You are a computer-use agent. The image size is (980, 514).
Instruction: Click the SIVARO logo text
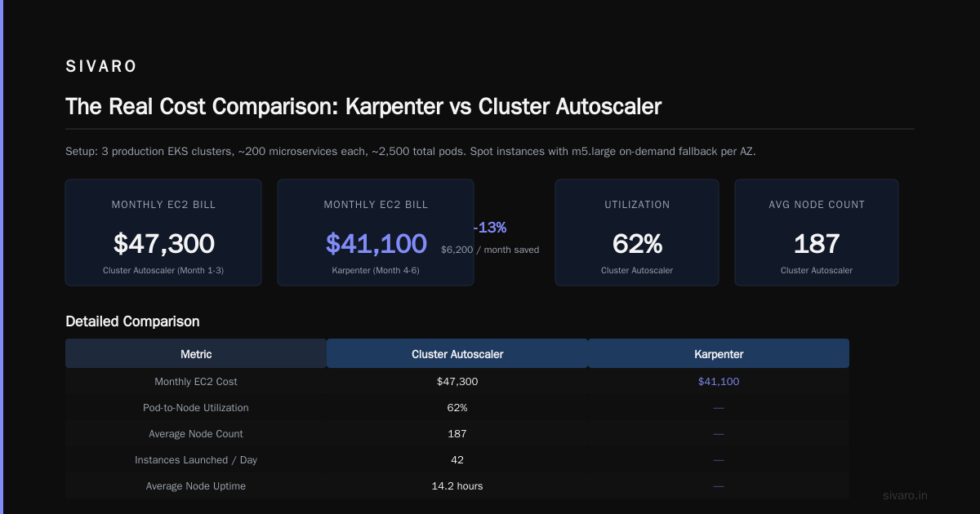point(101,67)
